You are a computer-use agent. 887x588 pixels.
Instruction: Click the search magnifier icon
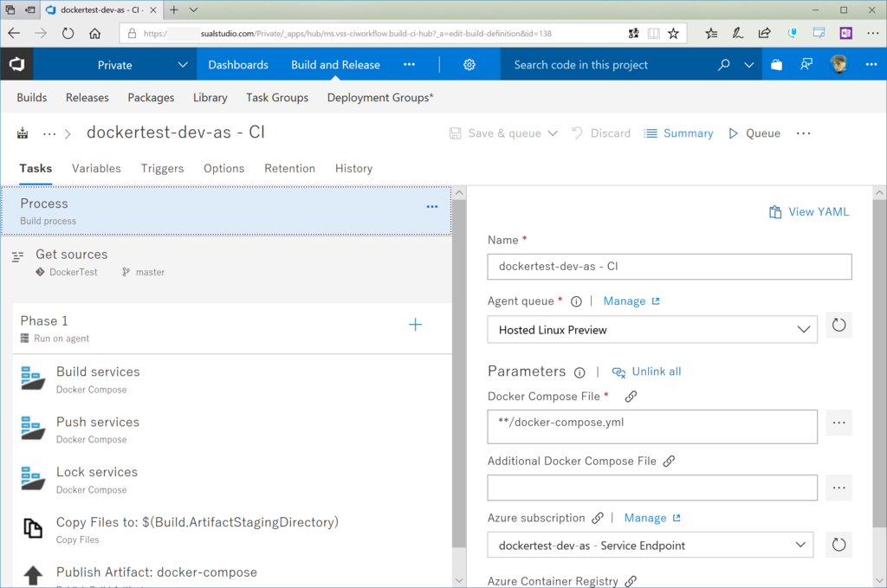pos(723,65)
